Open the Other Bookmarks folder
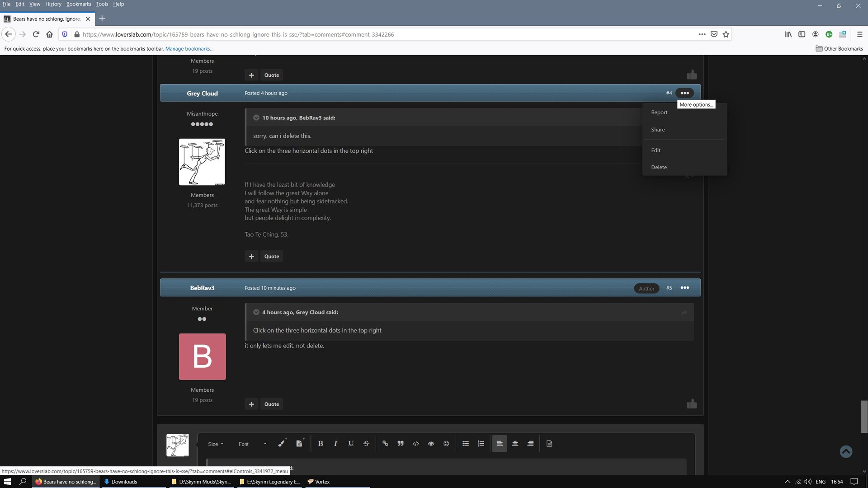This screenshot has height=488, width=868. coord(839,49)
